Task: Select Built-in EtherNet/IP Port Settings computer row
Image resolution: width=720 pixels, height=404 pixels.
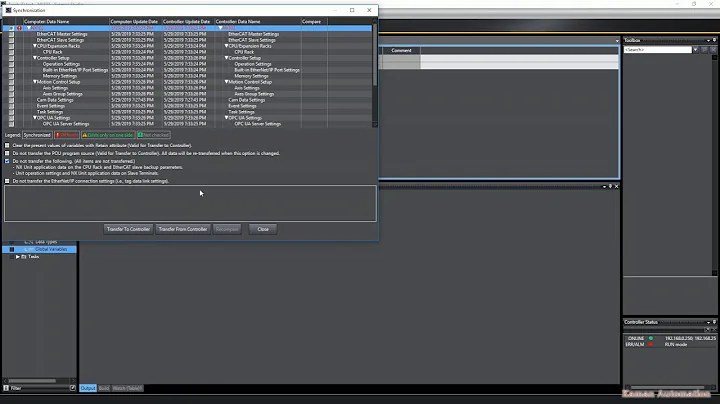Action: (75, 70)
